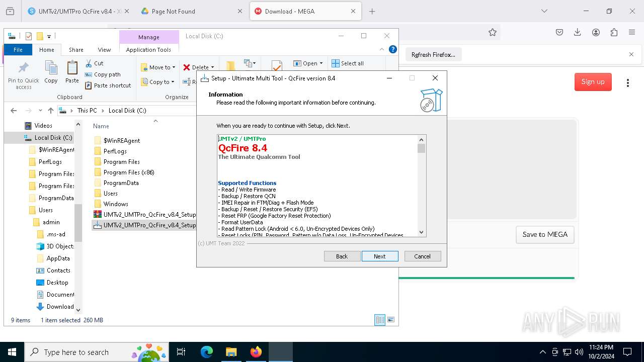Open the File menu tab in Explorer
Screen dimensions: 644x362
[x=18, y=50]
